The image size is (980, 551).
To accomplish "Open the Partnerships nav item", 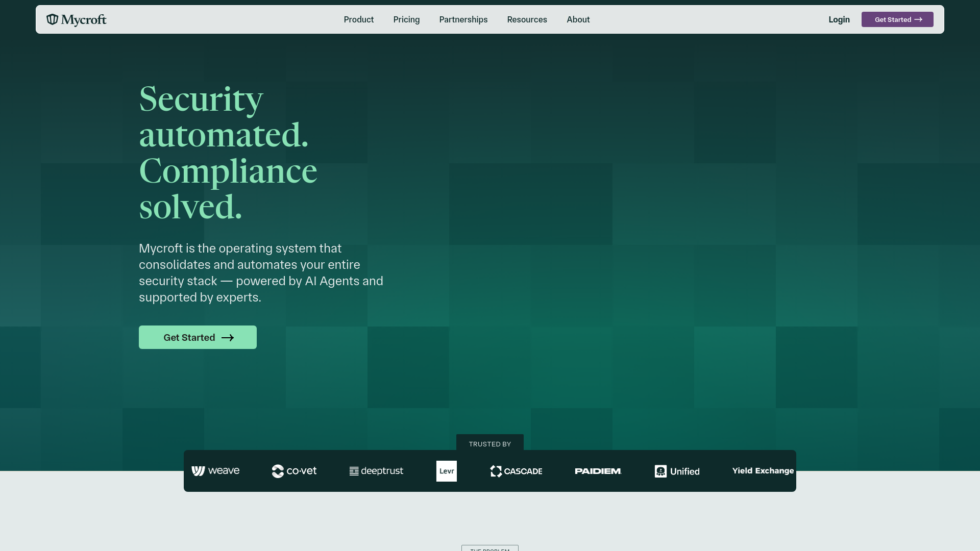I will (463, 19).
